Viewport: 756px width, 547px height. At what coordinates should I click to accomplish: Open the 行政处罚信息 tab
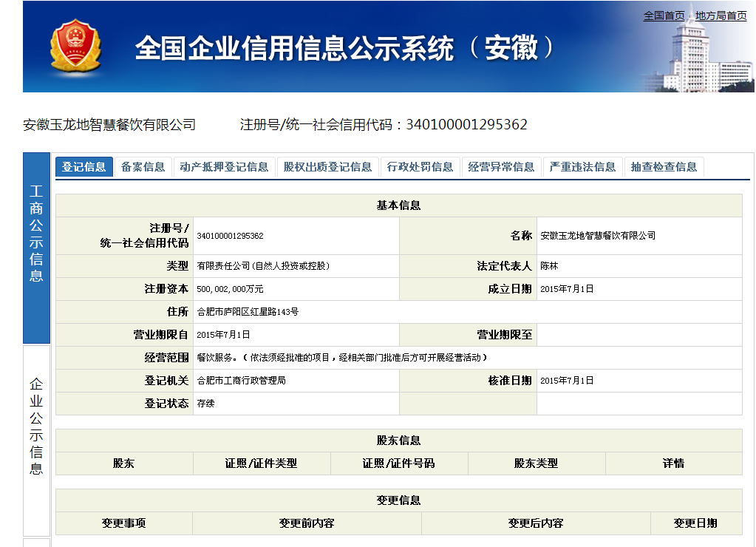coord(420,166)
